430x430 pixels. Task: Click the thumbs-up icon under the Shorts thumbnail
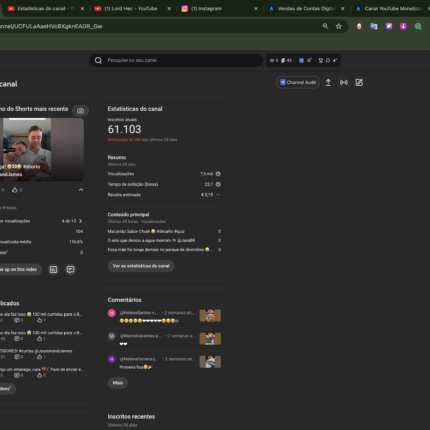point(15,190)
